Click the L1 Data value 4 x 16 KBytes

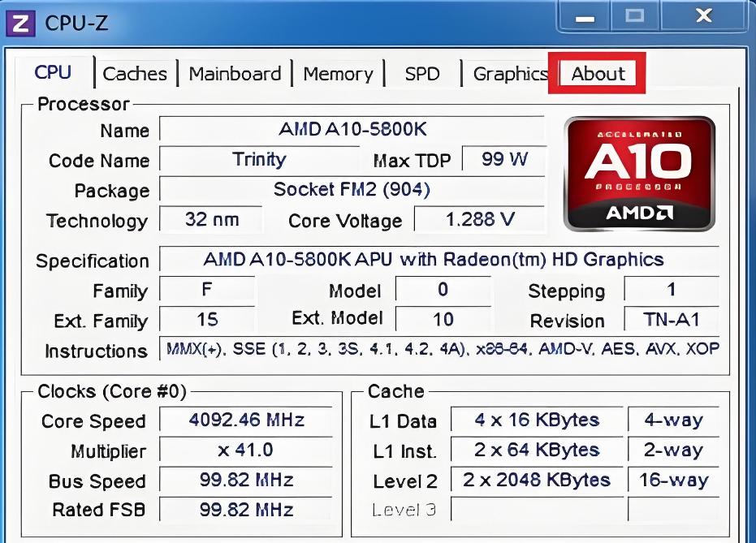point(537,420)
